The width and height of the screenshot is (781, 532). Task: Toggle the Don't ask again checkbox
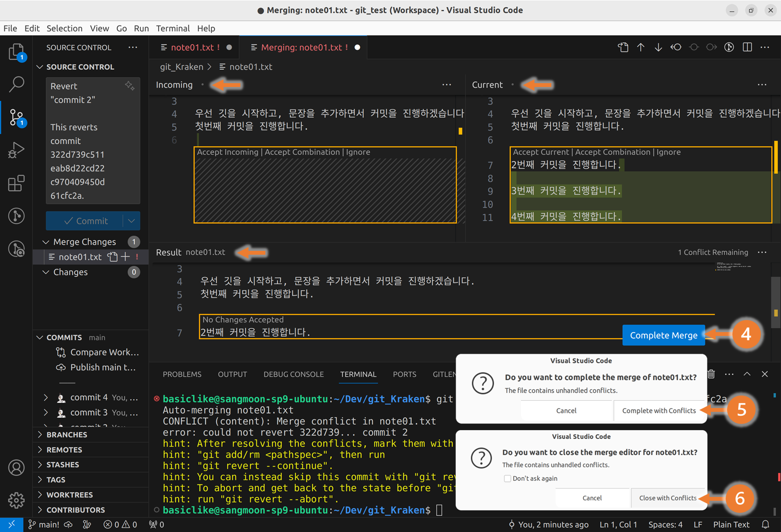pos(507,478)
